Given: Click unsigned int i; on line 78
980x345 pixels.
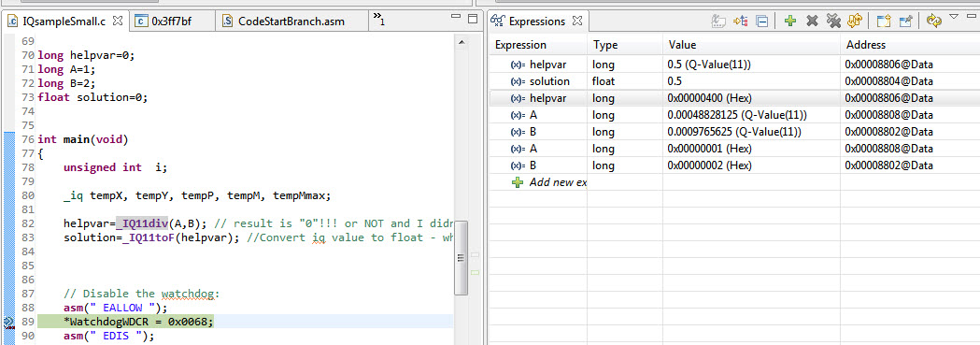Looking at the screenshot, I should (x=116, y=167).
